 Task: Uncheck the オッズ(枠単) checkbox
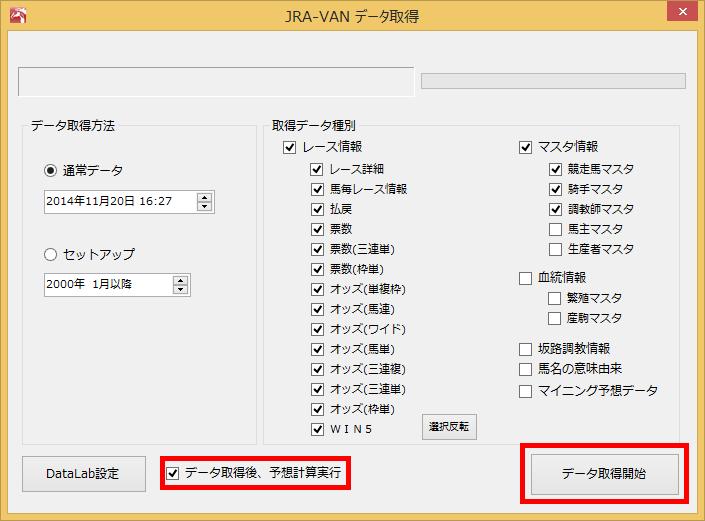point(317,409)
